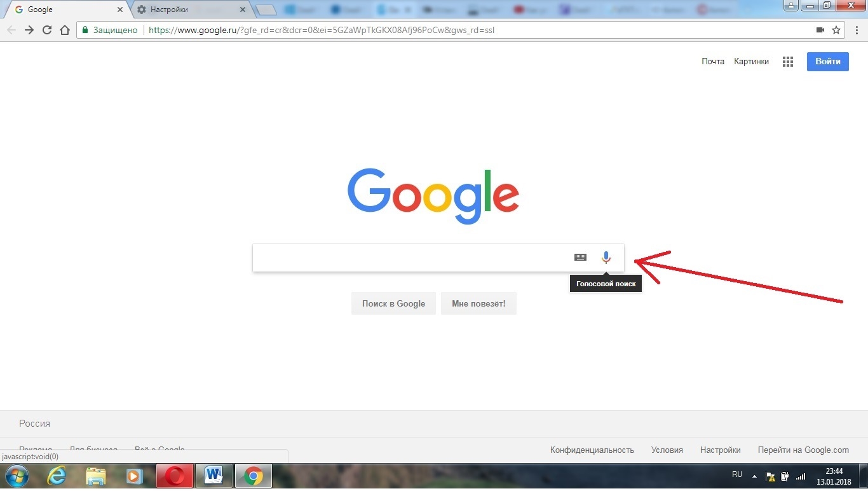Switch to the Google tab
This screenshot has height=491, width=868.
67,10
